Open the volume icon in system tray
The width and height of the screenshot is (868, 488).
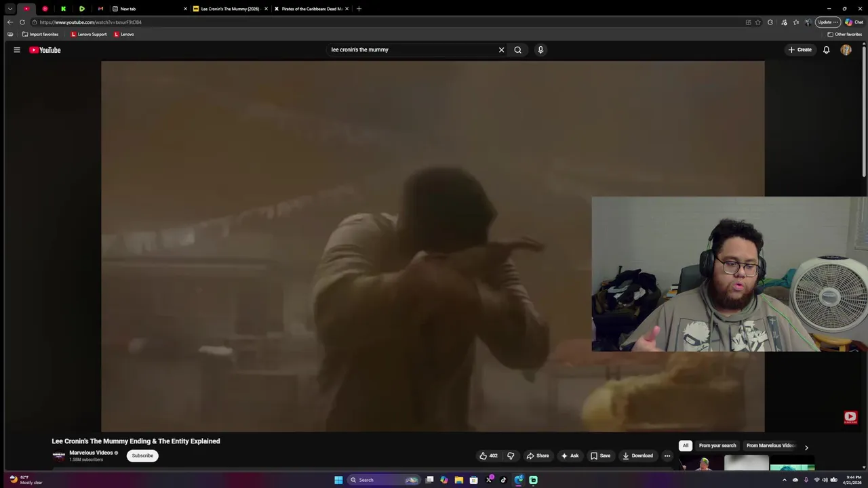click(825, 480)
